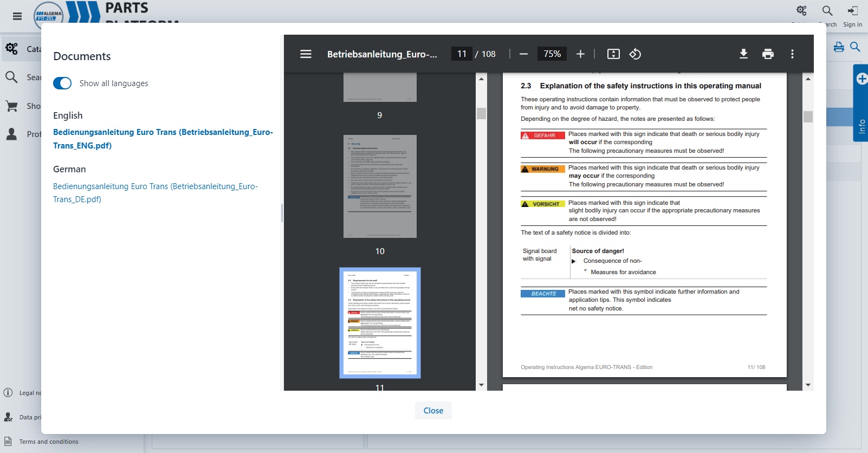Click the German language heading

coord(69,169)
